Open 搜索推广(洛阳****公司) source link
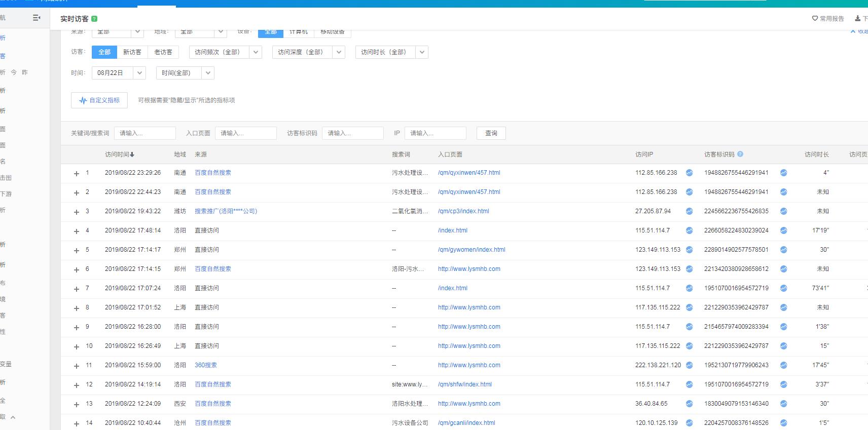 coord(226,211)
